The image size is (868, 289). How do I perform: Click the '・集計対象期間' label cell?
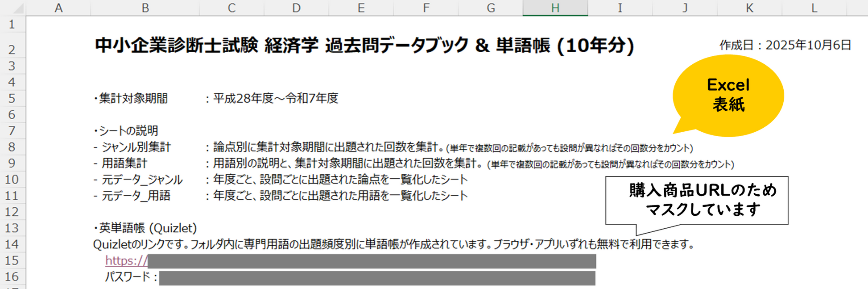click(131, 98)
